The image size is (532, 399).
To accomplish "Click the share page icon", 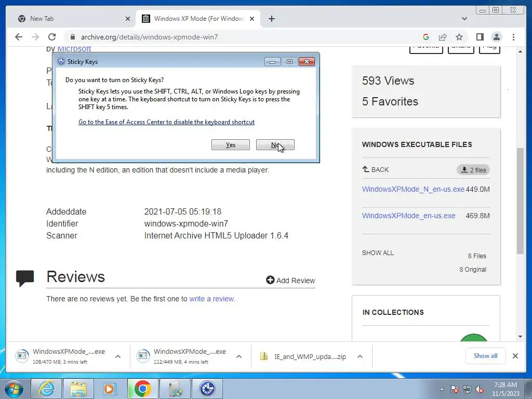I will click(x=443, y=37).
